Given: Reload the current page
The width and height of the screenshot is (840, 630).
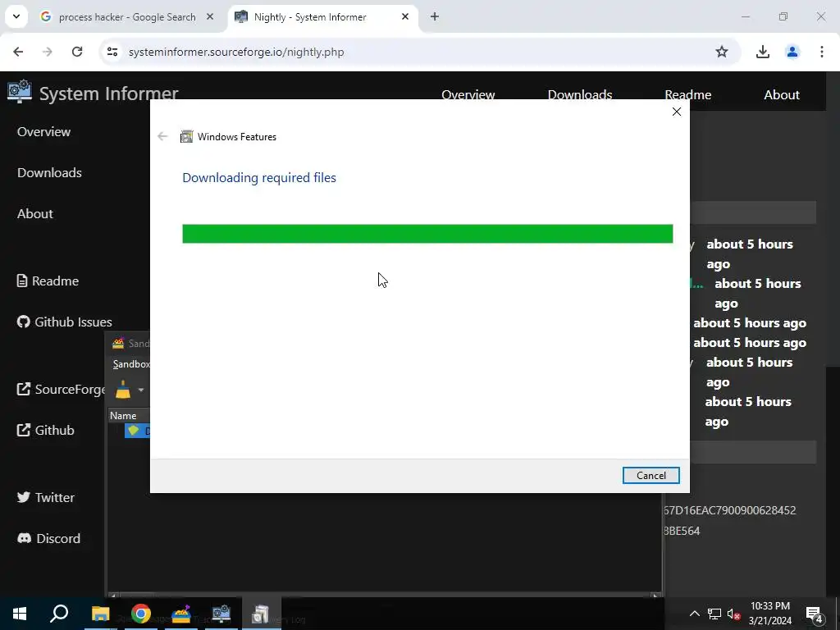Looking at the screenshot, I should click(77, 52).
